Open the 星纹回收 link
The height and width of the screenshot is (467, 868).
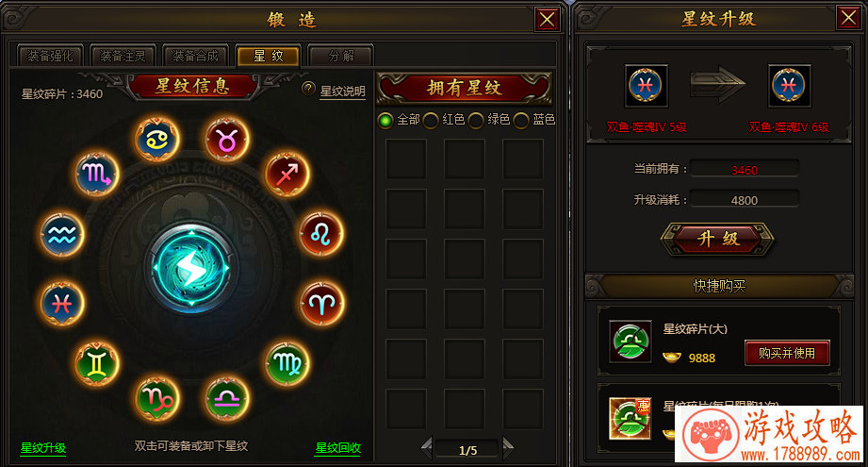tap(337, 447)
